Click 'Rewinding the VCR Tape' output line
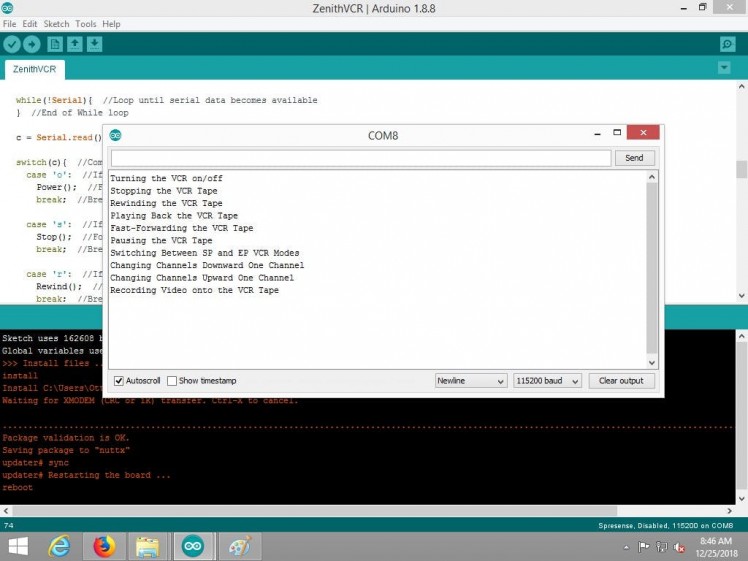Viewport: 748px width, 561px height. point(166,203)
